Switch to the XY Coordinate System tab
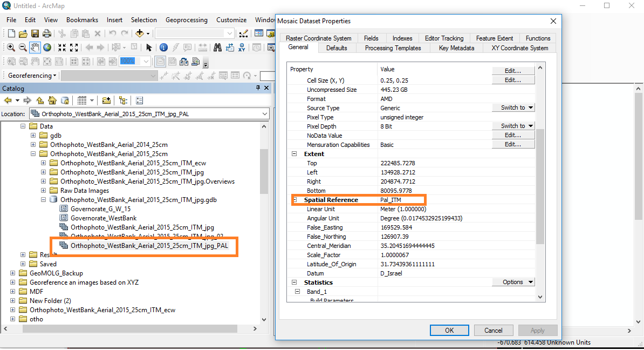 (519, 48)
